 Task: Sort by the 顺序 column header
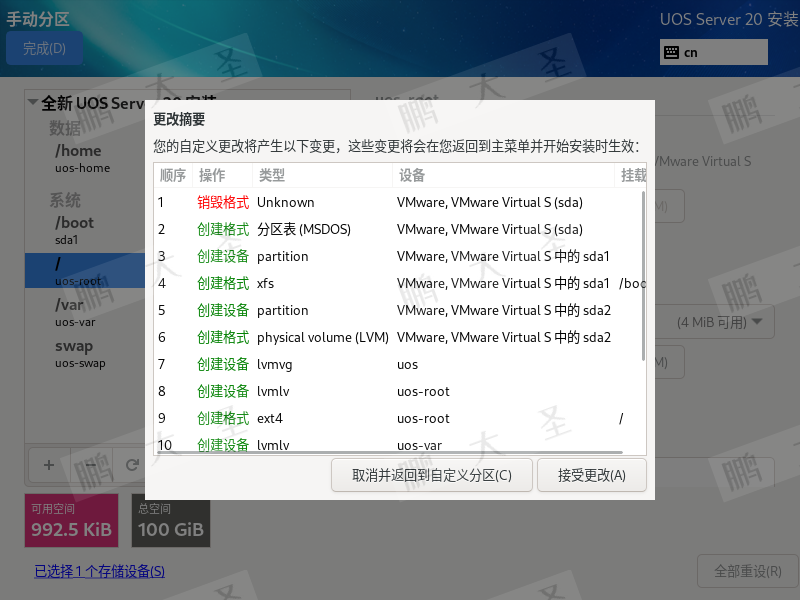point(173,176)
